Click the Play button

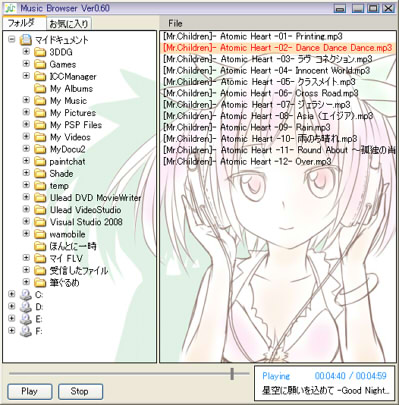(30, 391)
